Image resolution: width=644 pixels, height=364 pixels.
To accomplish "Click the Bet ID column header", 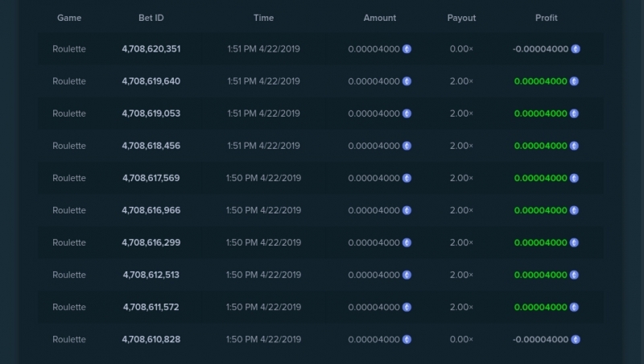I will tap(151, 18).
